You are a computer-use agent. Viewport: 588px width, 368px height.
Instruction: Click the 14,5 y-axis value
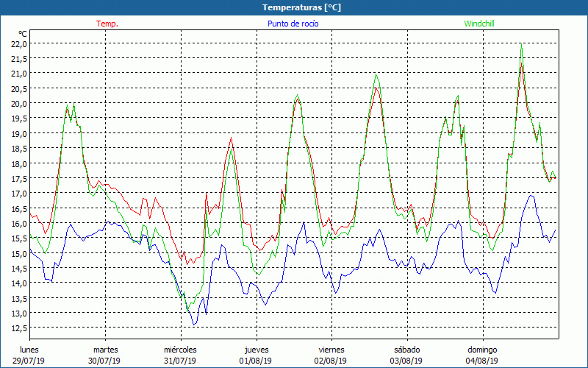click(19, 268)
